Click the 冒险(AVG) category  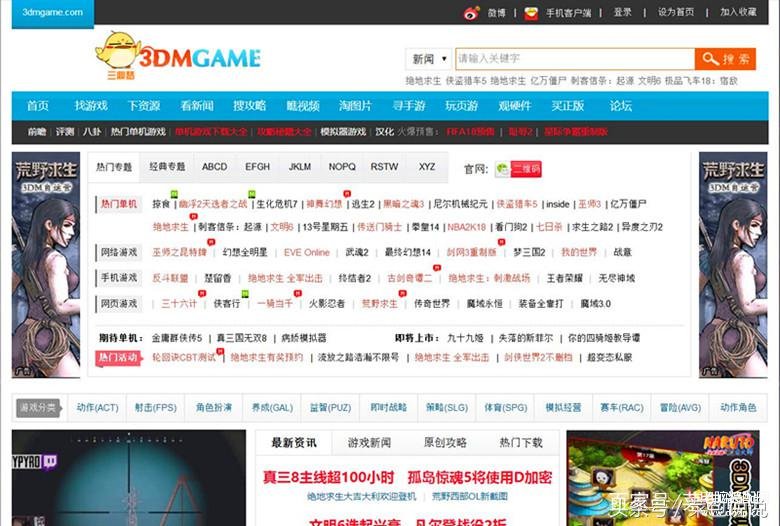[x=680, y=408]
